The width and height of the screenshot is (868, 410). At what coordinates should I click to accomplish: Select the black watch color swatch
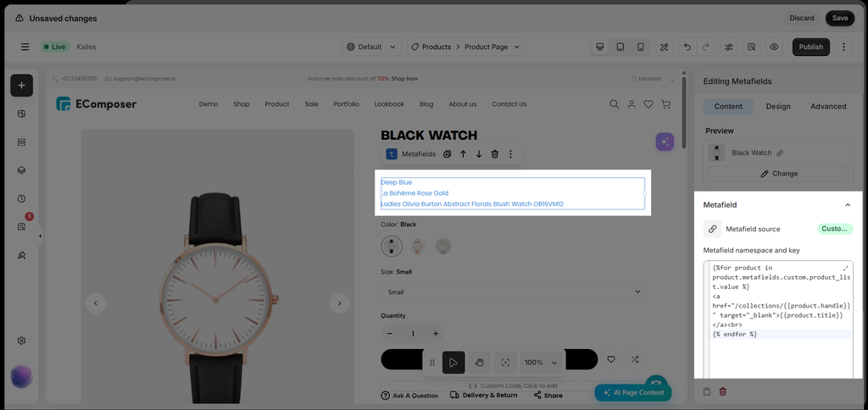click(x=392, y=247)
